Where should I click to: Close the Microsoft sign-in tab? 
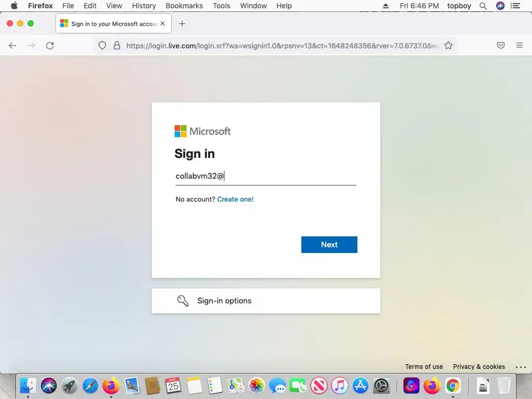(163, 23)
